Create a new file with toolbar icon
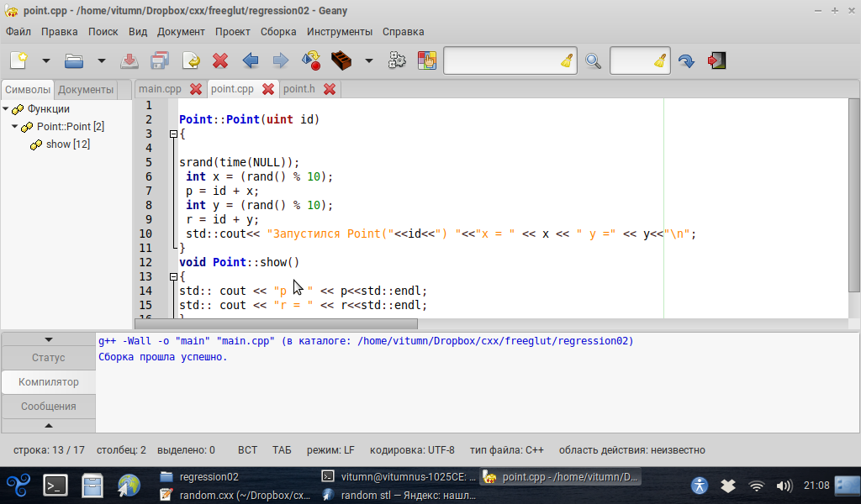 coord(18,60)
